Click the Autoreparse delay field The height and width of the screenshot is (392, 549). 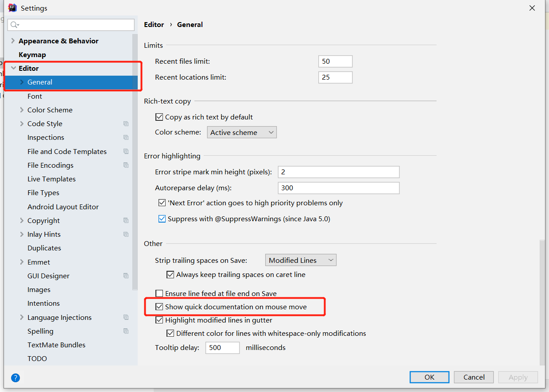pos(339,188)
